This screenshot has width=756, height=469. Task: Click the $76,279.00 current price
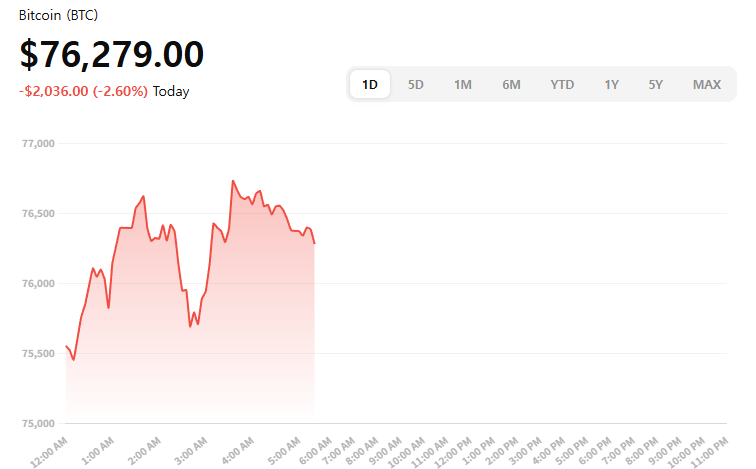[x=112, y=54]
